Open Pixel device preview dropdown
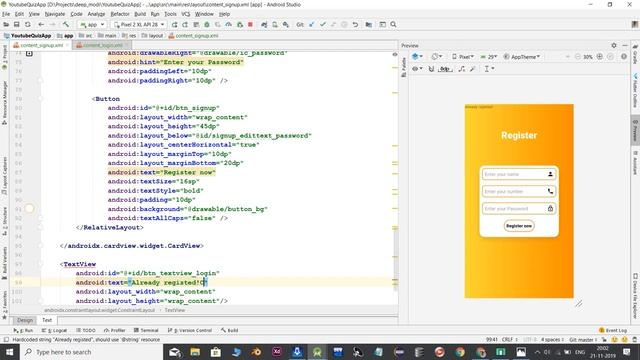Viewport: 640px width, 360px height. point(463,57)
